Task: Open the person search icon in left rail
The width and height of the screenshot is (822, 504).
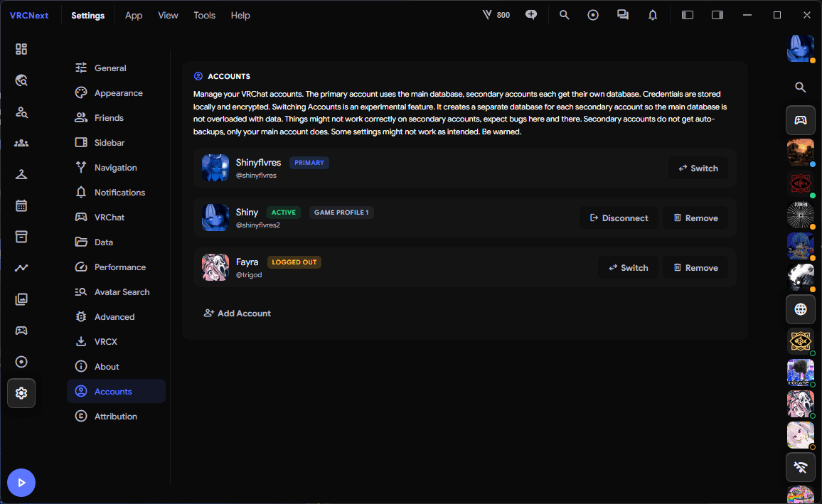Action: (x=21, y=112)
